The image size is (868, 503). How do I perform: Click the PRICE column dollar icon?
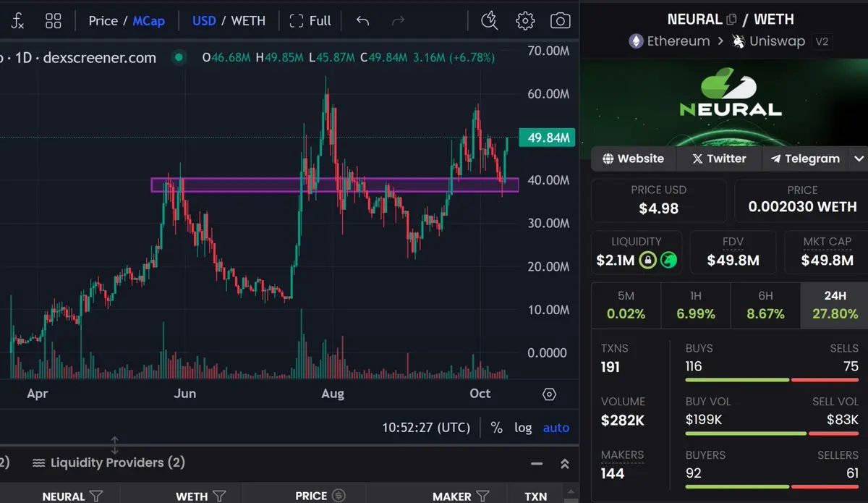[338, 496]
